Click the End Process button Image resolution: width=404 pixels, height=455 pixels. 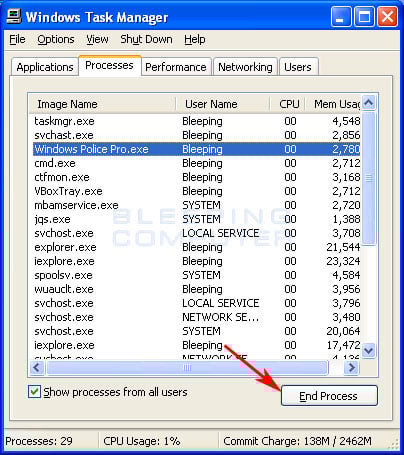[x=329, y=396]
